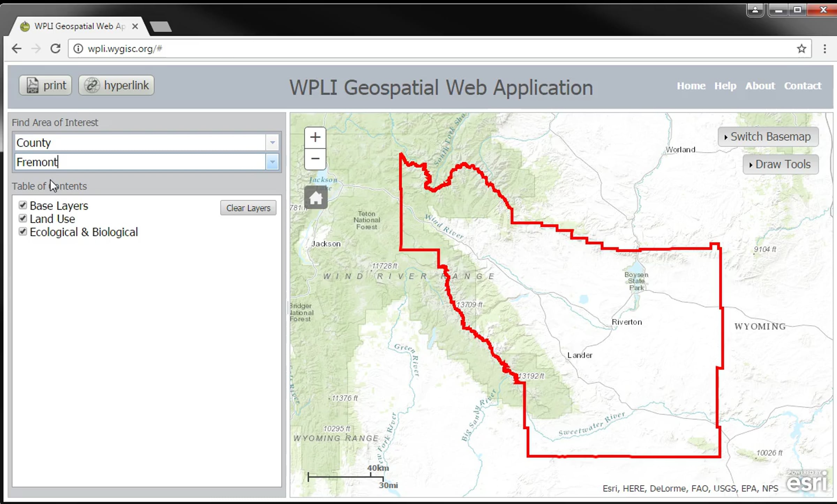
Task: Bookmark the page with the star icon
Action: tap(801, 48)
